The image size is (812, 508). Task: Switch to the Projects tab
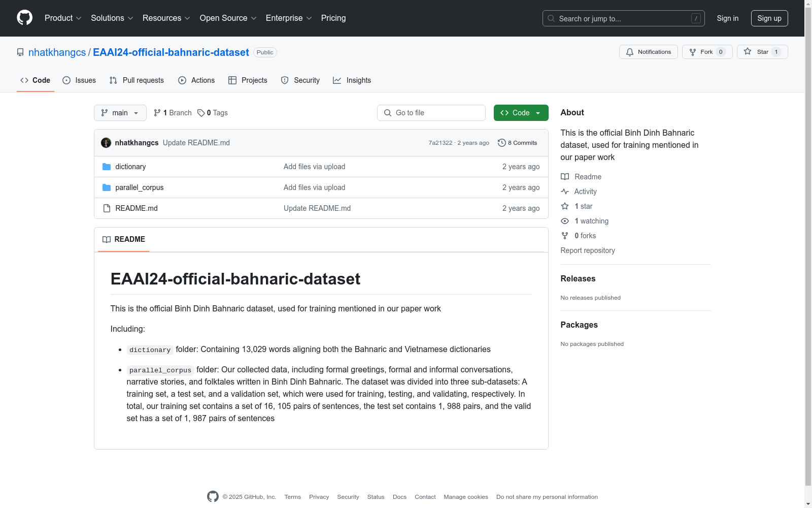(x=248, y=80)
